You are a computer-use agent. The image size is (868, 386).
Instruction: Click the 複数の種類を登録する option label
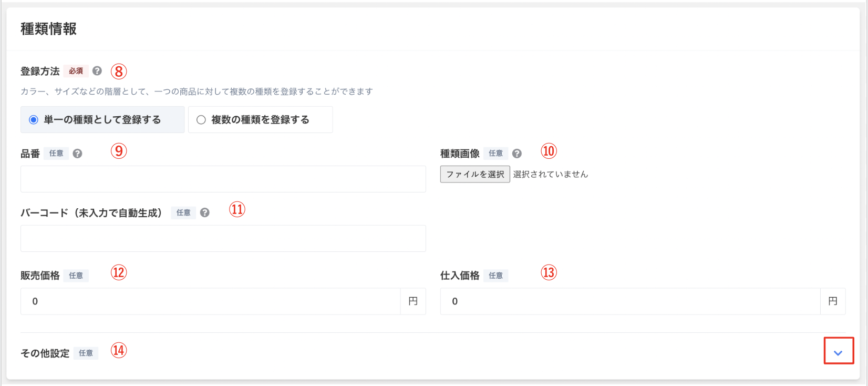(260, 120)
